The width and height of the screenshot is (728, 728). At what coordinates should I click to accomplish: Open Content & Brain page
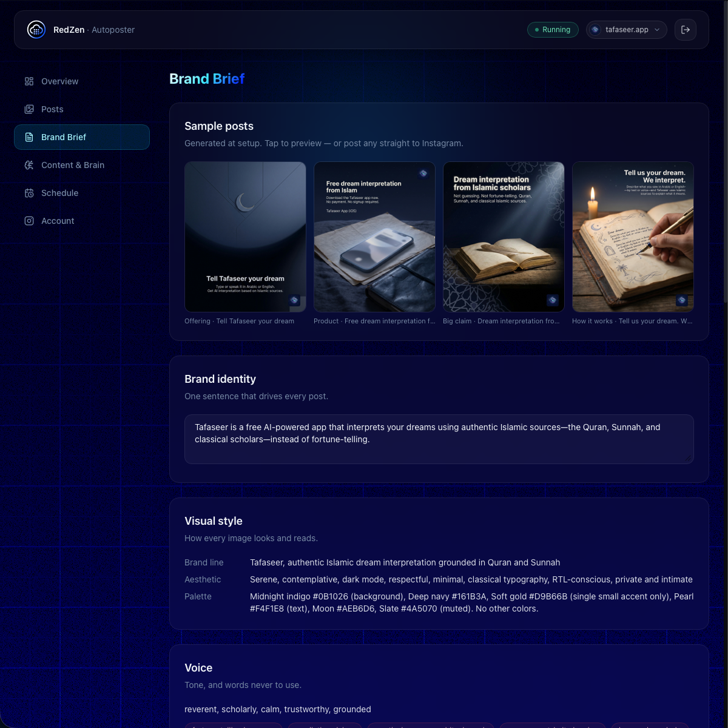tap(82, 165)
